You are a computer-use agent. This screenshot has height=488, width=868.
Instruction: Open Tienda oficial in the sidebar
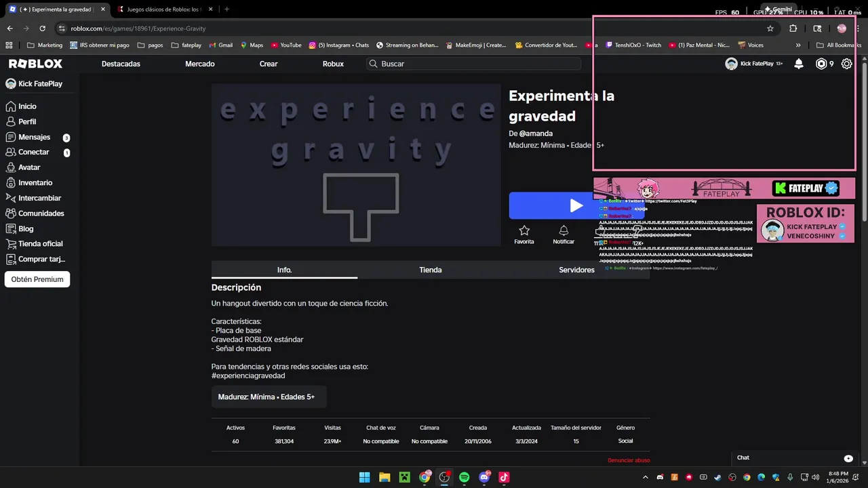(34, 244)
